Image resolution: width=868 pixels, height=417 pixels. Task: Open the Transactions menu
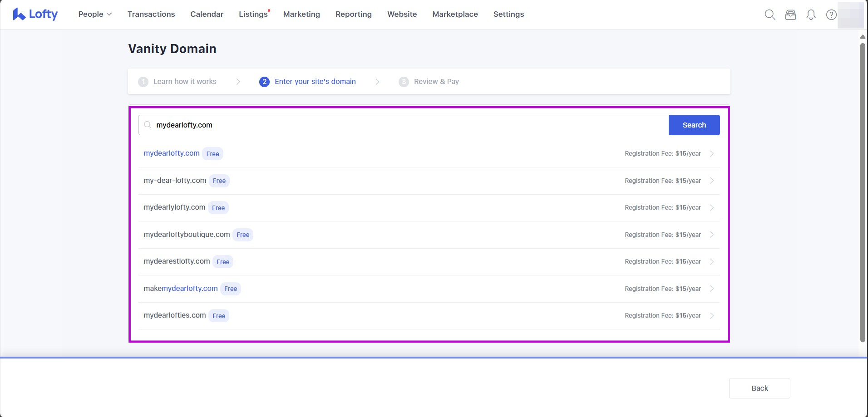pos(151,15)
